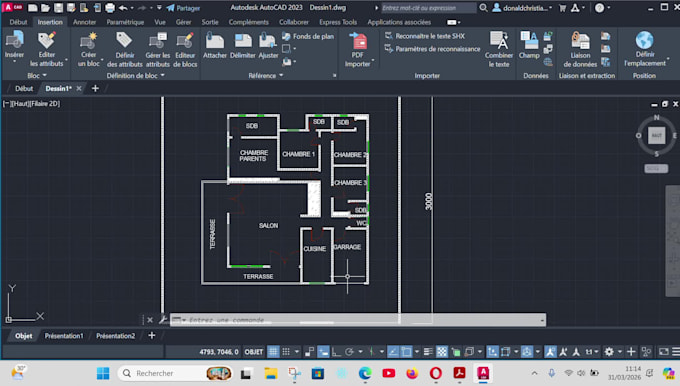Open Firefox from the Windows taskbar

pyautogui.click(x=412, y=373)
